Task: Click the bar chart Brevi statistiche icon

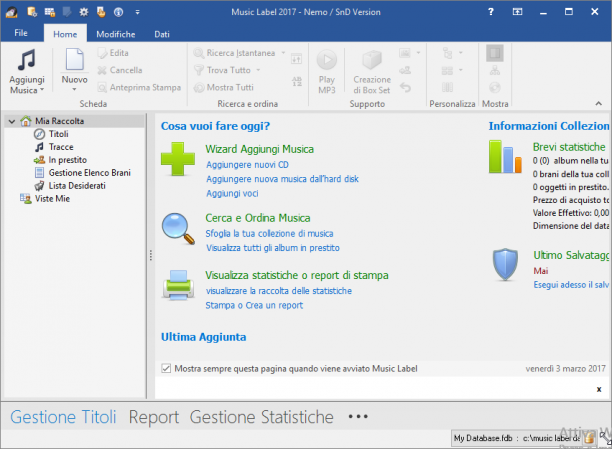Action: pos(505,157)
